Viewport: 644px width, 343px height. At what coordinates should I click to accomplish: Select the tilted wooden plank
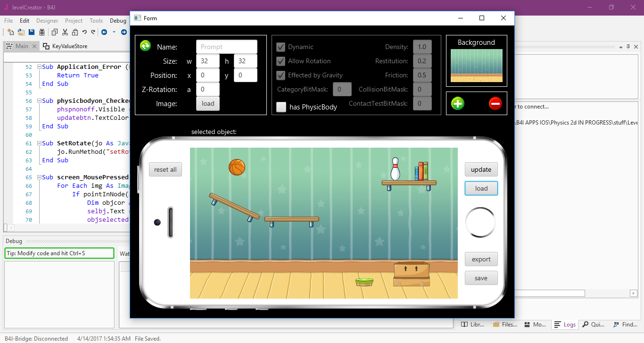click(234, 207)
